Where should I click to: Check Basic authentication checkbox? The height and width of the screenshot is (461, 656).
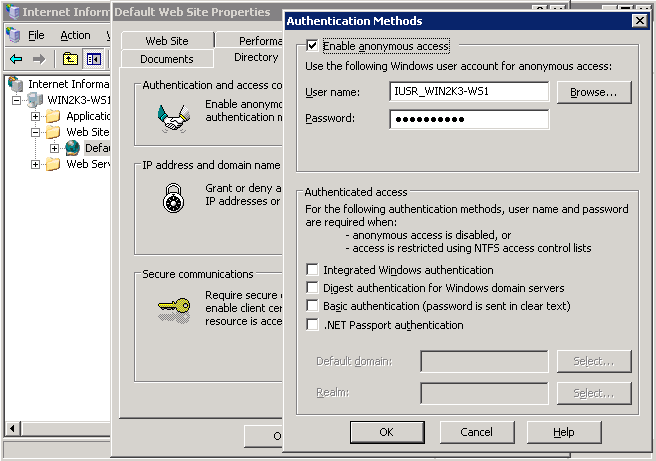(x=313, y=306)
